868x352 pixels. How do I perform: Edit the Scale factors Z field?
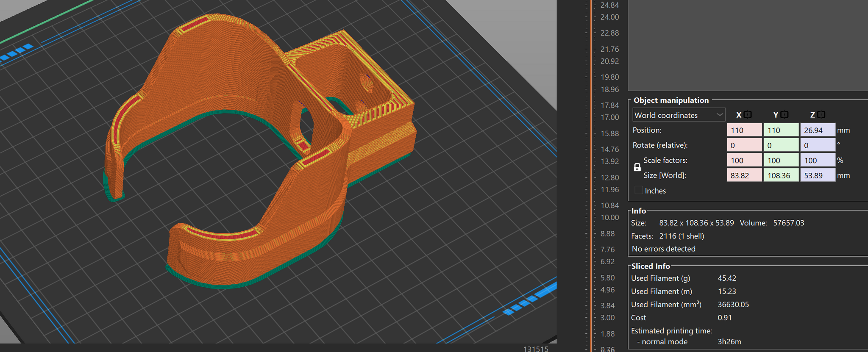pos(817,161)
